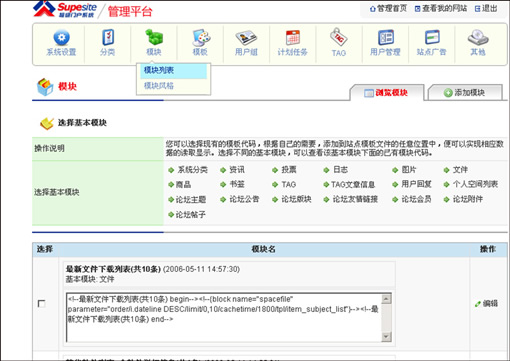The height and width of the screenshot is (361, 510).
Task: Click the 模块名 column header
Action: coord(263,249)
